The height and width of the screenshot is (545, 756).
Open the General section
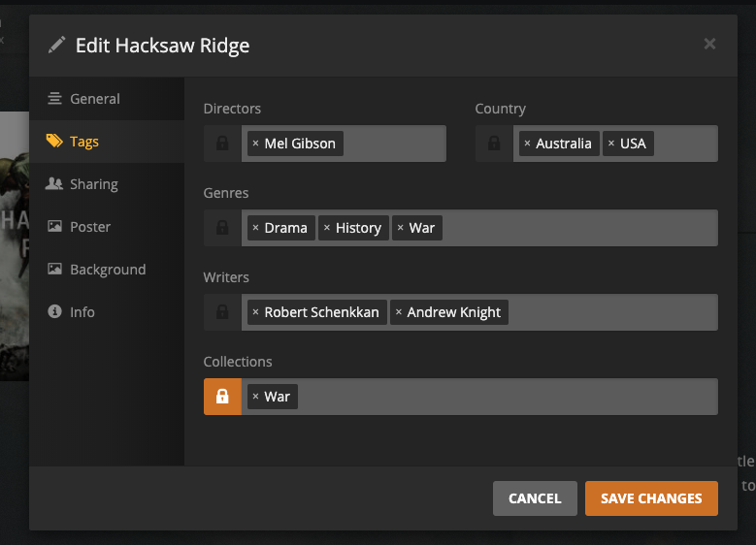(x=107, y=99)
